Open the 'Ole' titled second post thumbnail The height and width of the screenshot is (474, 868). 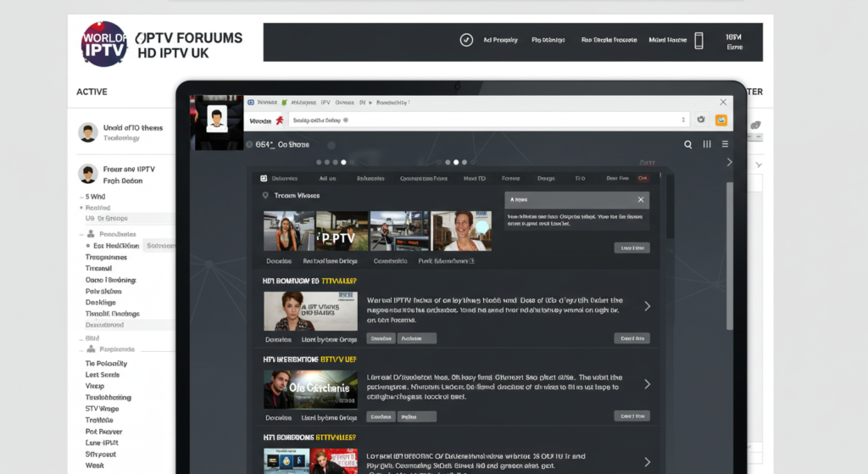pos(310,388)
